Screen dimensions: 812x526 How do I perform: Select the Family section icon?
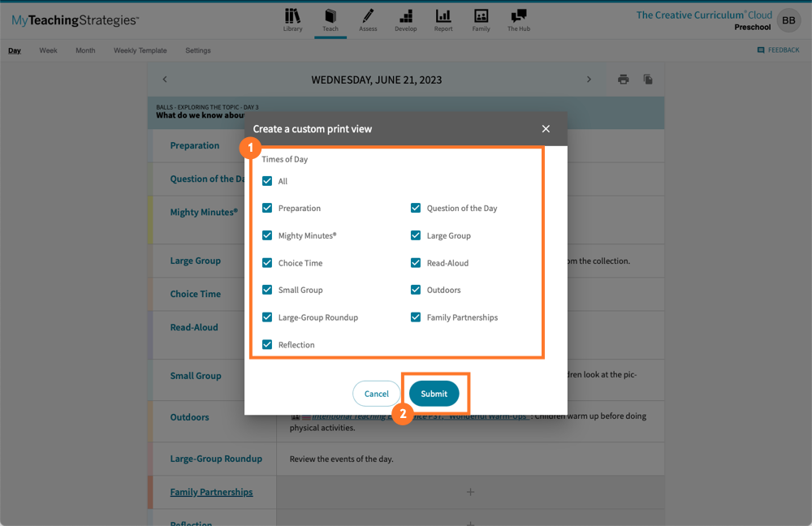click(481, 19)
